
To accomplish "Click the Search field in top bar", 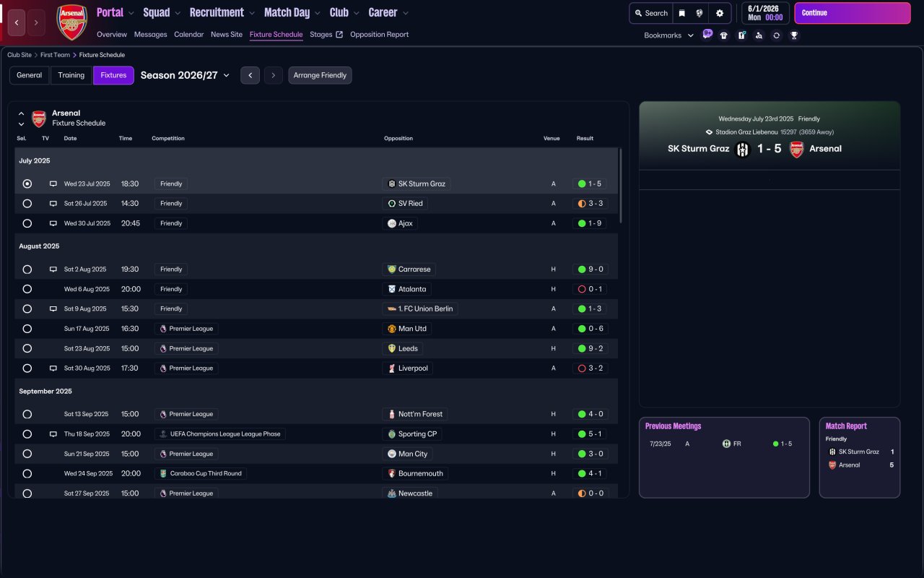I will (651, 13).
